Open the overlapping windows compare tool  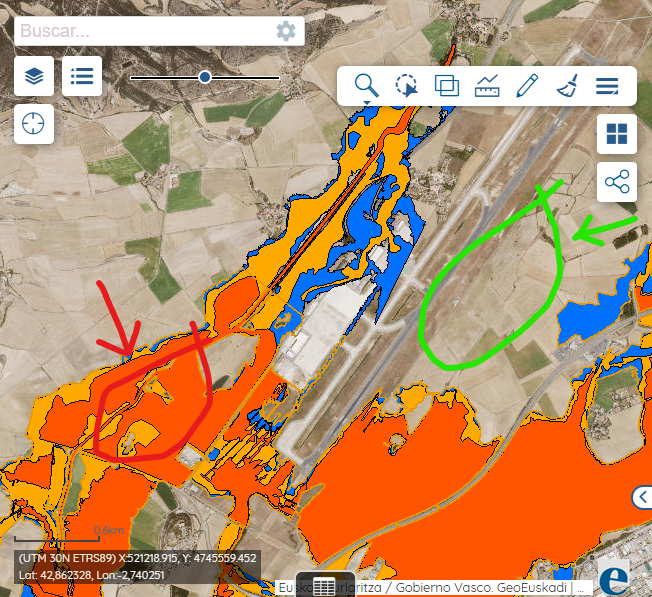click(x=447, y=85)
